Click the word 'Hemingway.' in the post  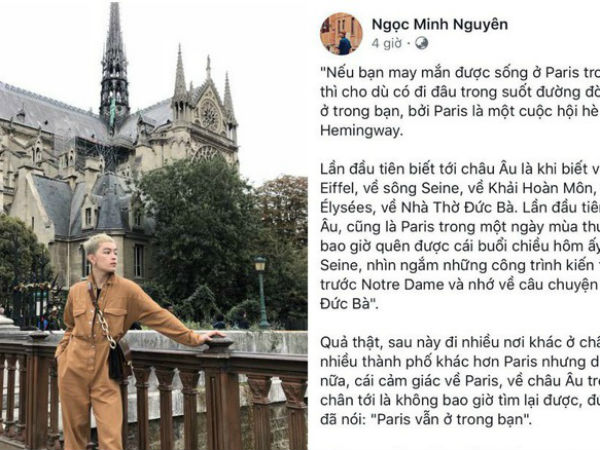361,130
